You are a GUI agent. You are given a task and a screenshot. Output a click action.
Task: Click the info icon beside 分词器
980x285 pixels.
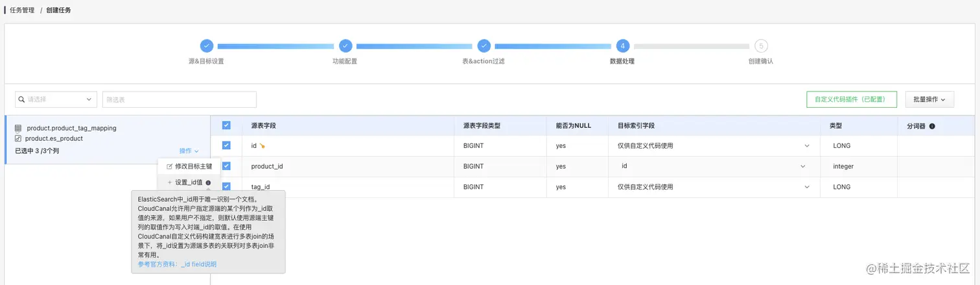932,126
